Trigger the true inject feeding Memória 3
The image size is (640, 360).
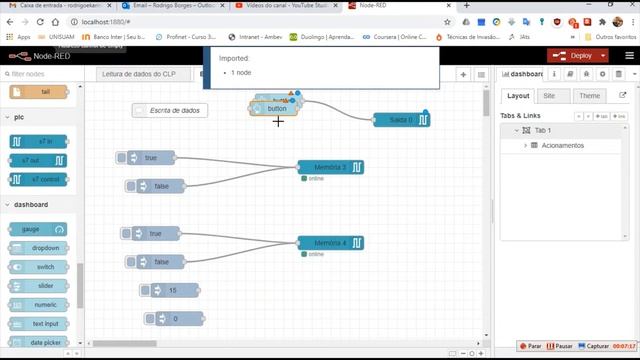[121, 158]
